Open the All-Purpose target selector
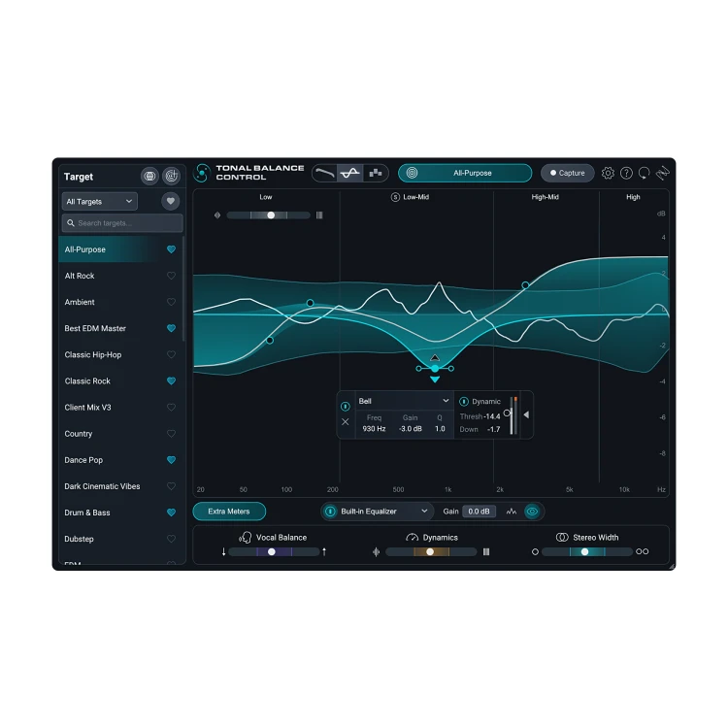The image size is (728, 728). (465, 173)
